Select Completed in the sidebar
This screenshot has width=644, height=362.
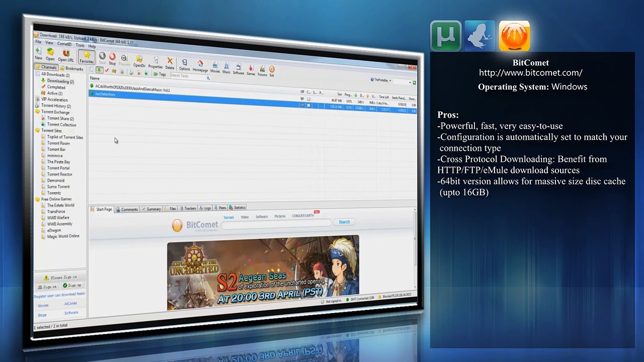(53, 87)
